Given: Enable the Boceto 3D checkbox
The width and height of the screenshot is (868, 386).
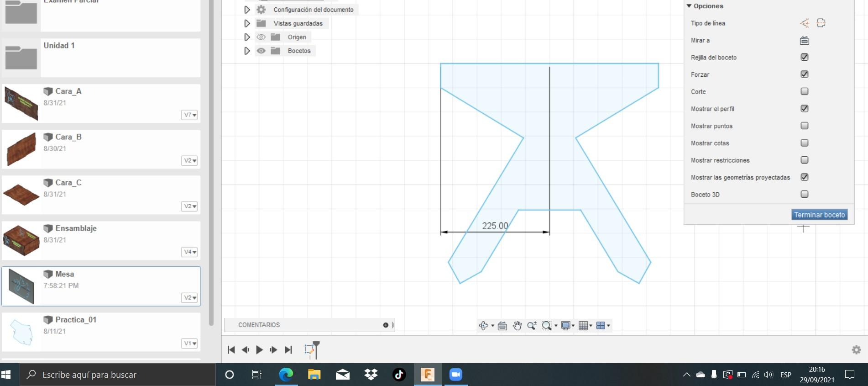Looking at the screenshot, I should (805, 194).
